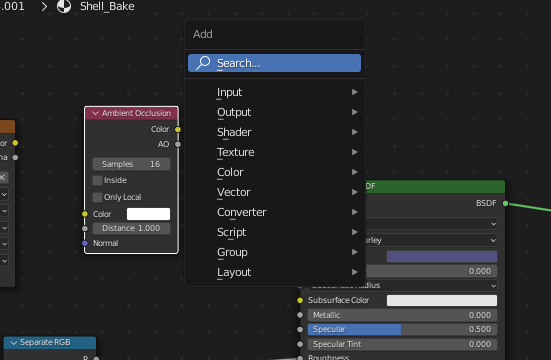Open the Layout submenu
This screenshot has height=360, width=551.
275,272
